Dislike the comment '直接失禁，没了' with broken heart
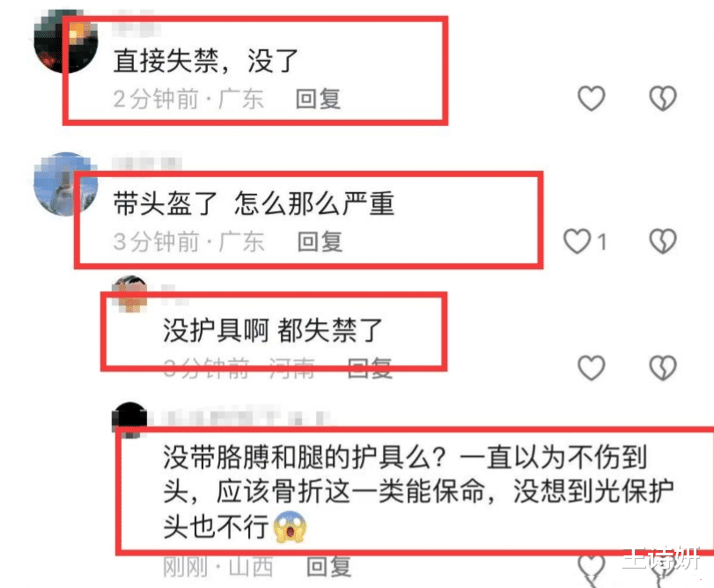This screenshot has height=588, width=714. coord(663,98)
